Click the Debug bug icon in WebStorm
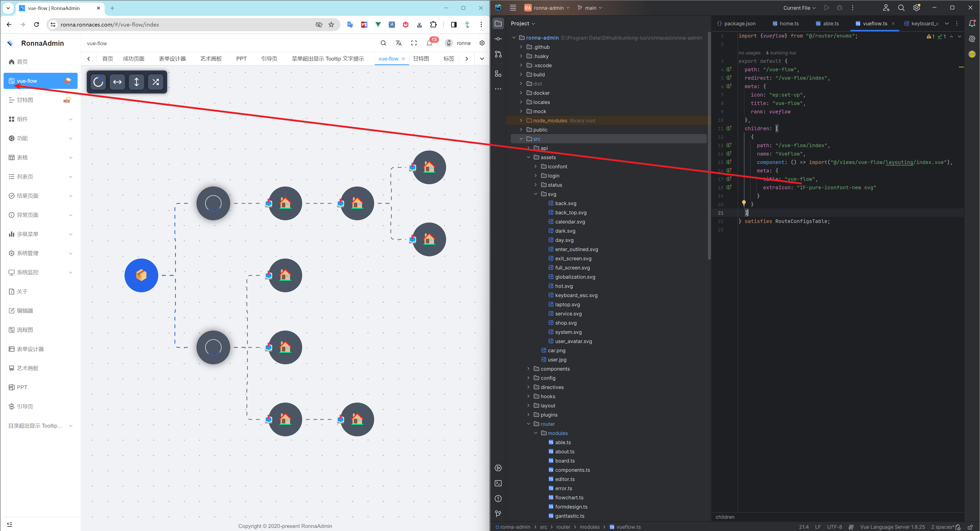The width and height of the screenshot is (980, 531). coord(840,8)
